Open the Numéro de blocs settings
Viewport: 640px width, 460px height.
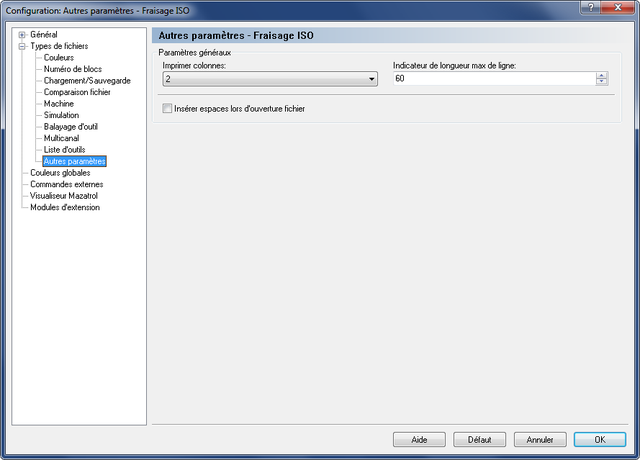click(x=73, y=69)
